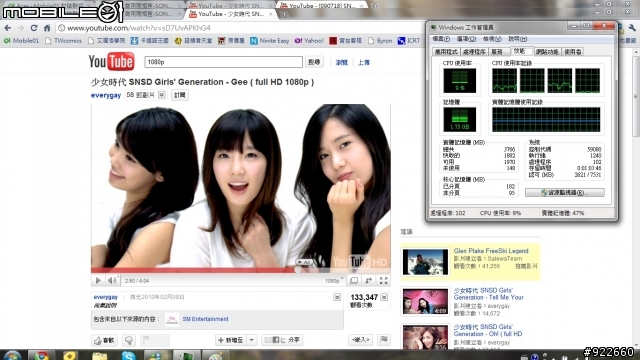Expand the view count statistics arrow

pos(384,297)
